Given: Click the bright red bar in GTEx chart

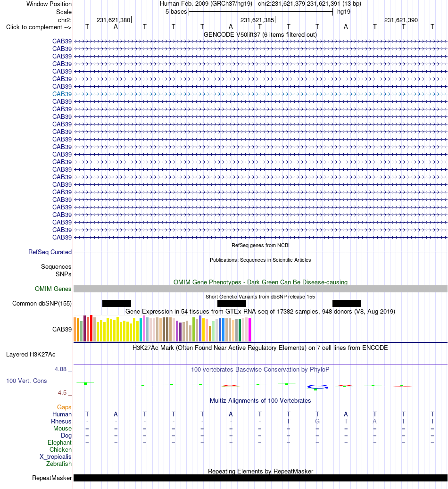Looking at the screenshot, I should tap(91, 328).
